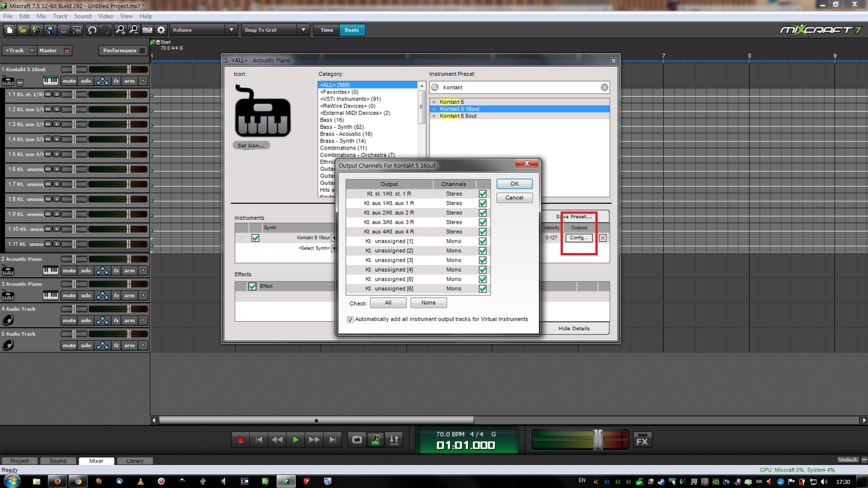Uncheck the Kt. st. 1 stereo output
This screenshot has width=868, height=488.
pyautogui.click(x=482, y=194)
